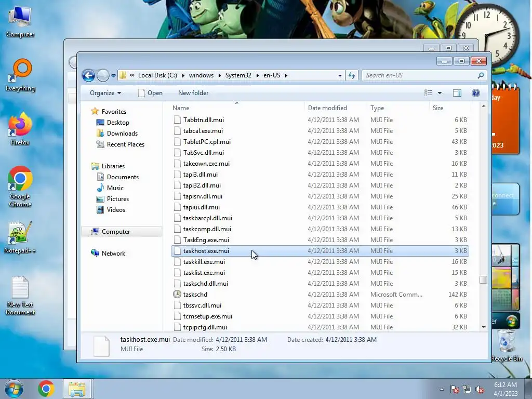
Task: Select windows in the breadcrumb path
Action: tap(201, 75)
